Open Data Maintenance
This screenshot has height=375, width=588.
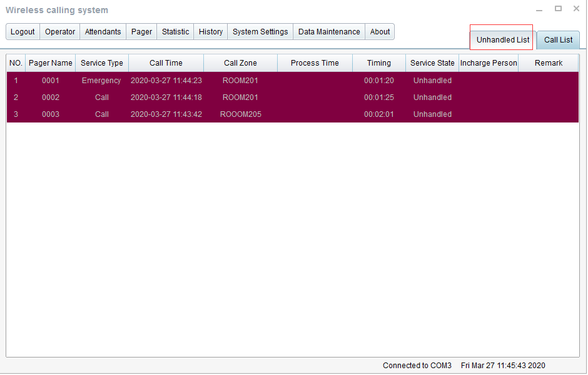(x=329, y=32)
